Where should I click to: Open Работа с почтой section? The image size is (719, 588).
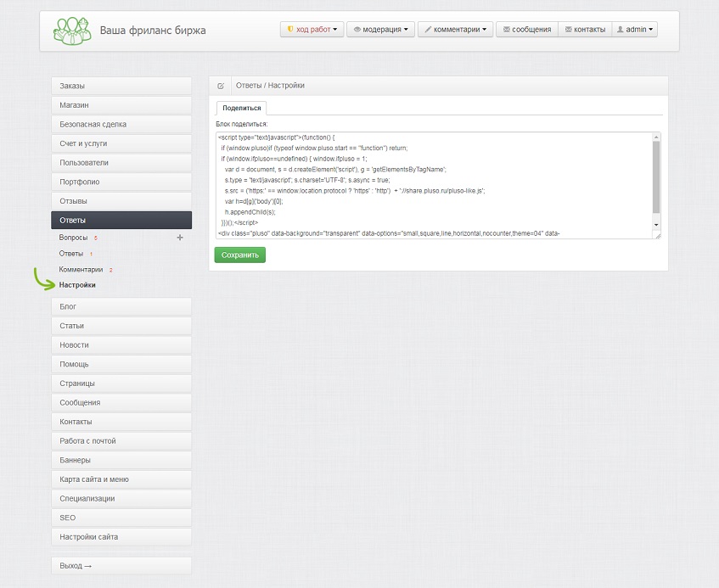[121, 441]
